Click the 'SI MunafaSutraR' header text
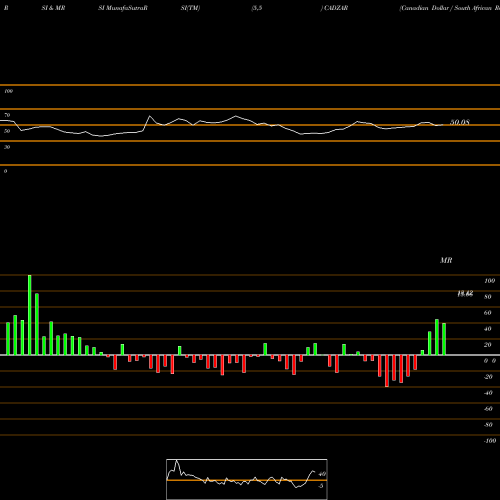The image size is (500, 500). coord(123,8)
